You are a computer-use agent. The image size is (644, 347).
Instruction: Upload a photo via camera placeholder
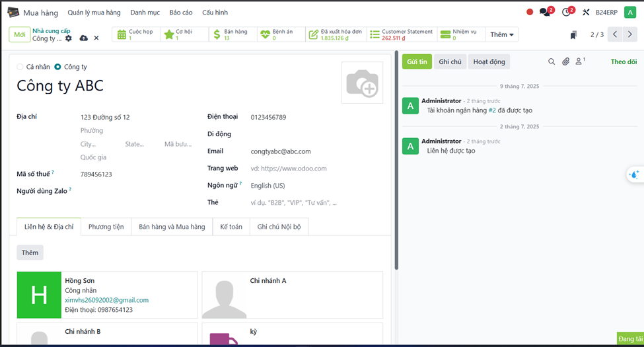click(362, 83)
